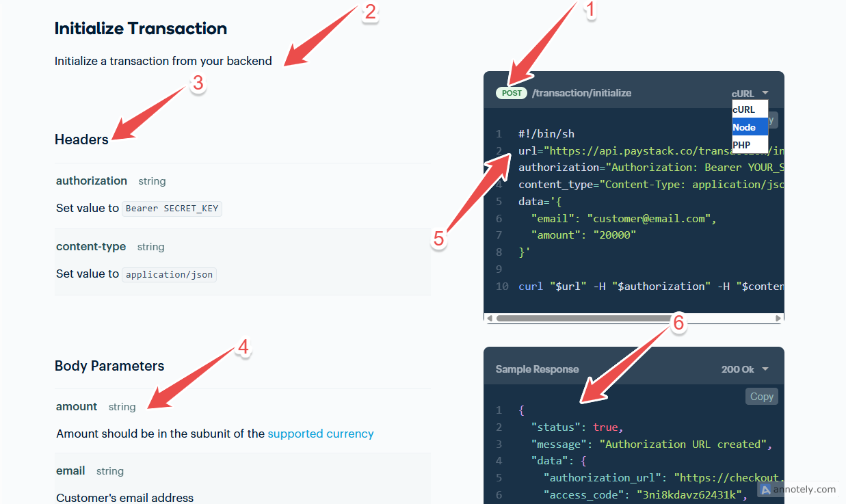Screen dimensions: 846x504
Task: Click the code scrollbar right arrow
Action: 778,318
